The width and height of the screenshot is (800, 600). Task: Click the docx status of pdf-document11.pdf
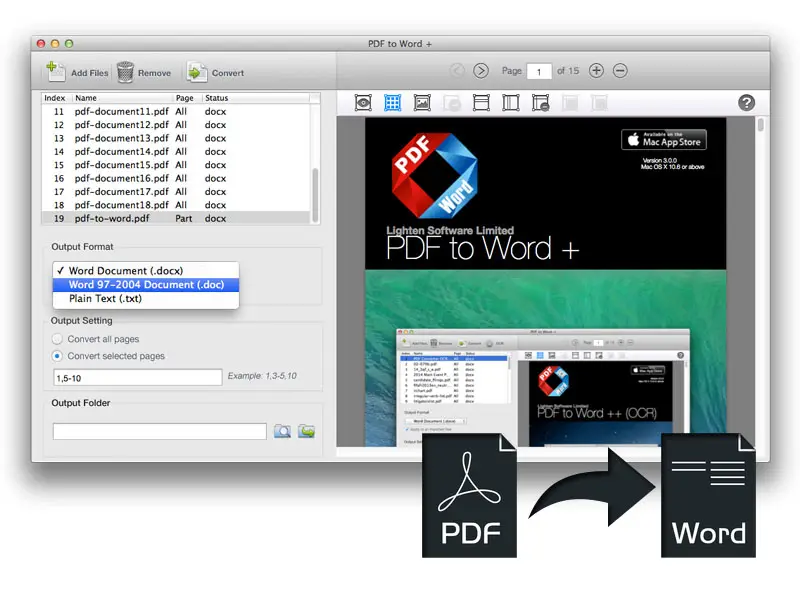click(215, 111)
